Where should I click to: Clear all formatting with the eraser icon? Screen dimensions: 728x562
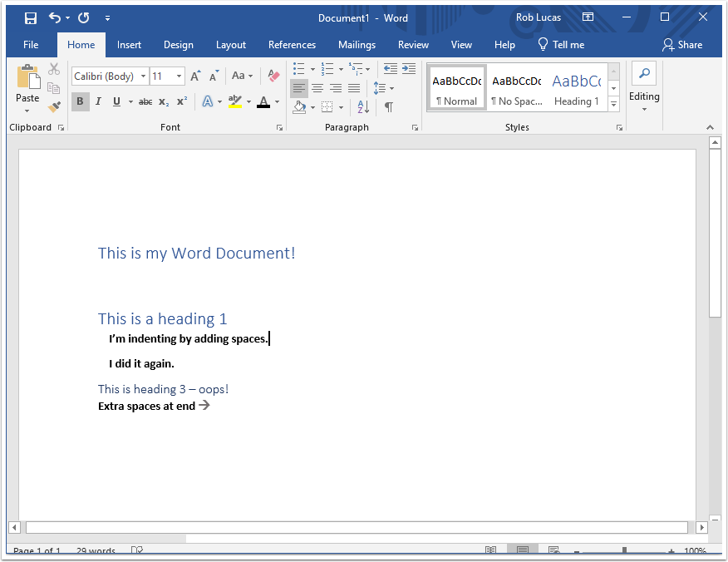coord(273,76)
